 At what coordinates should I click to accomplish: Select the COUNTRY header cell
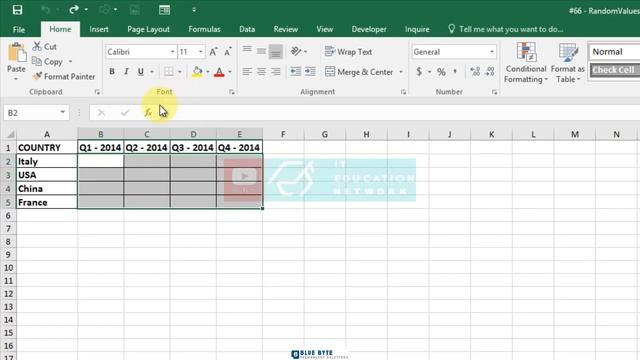47,147
